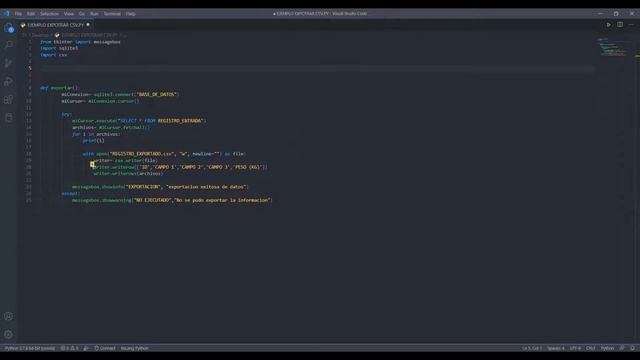Click 'def exportar():' definition line
Image resolution: width=640 pixels, height=360 pixels.
point(60,88)
